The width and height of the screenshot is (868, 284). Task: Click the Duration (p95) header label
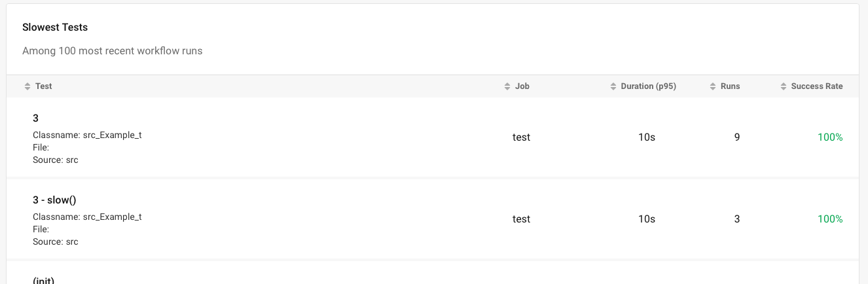pyautogui.click(x=648, y=86)
